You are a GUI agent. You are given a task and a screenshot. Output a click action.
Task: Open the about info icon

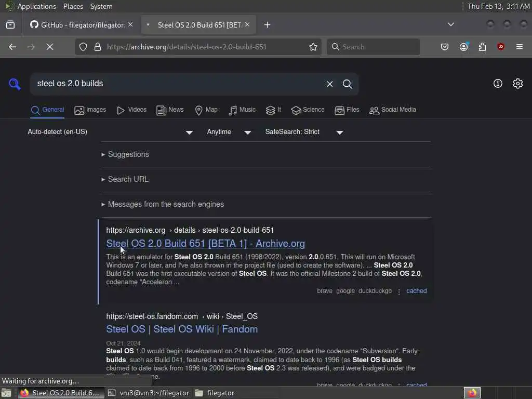tap(498, 84)
